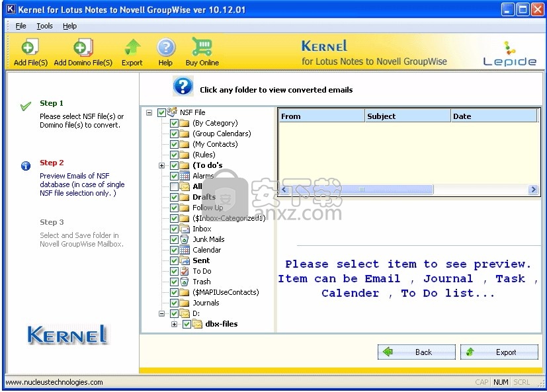Click scroll right arrow of email list
Viewport: 547px width, 392px height.
tap(532, 189)
